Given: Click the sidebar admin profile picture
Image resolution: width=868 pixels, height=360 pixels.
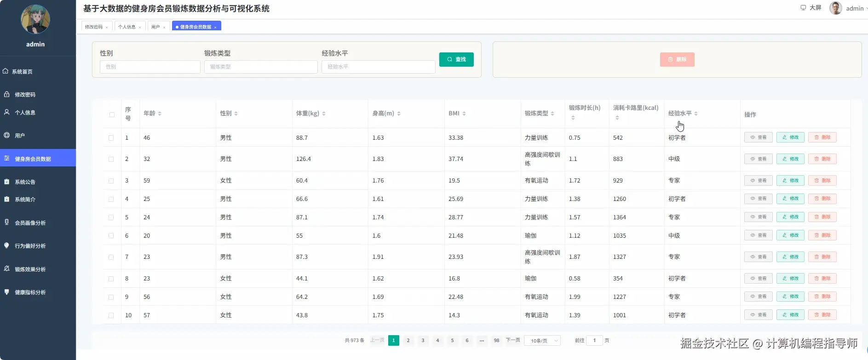Looking at the screenshot, I should 35,19.
